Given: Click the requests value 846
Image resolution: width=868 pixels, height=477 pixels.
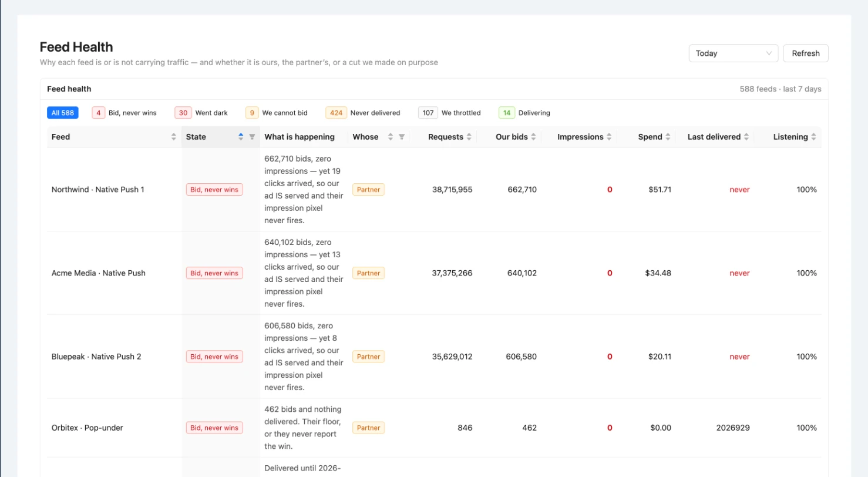Looking at the screenshot, I should [x=465, y=428].
